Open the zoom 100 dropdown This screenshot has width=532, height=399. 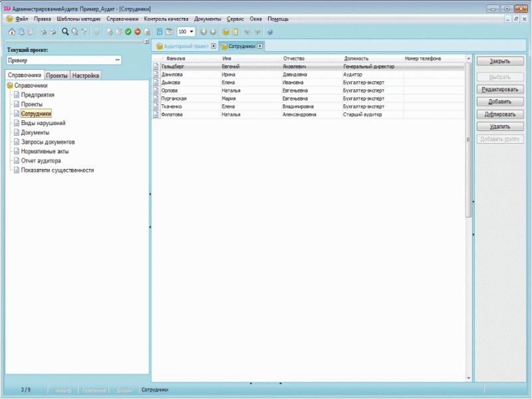(x=192, y=31)
